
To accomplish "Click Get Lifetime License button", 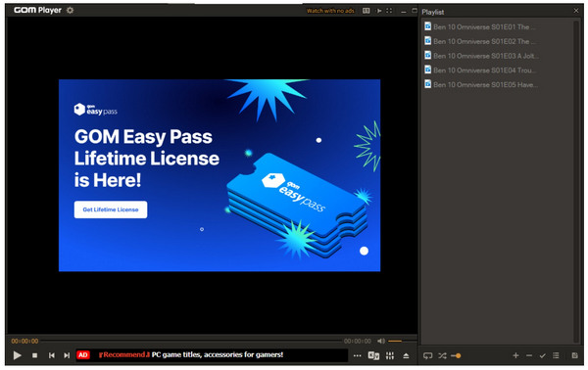I will [x=111, y=209].
